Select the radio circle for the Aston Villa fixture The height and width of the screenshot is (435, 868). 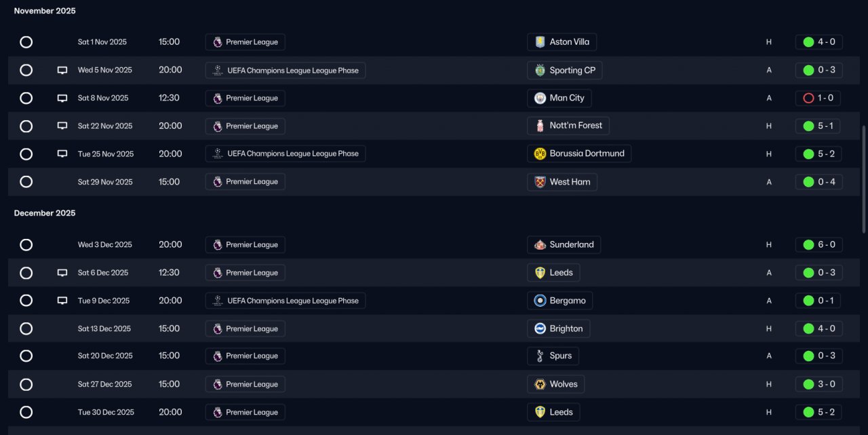coord(26,42)
